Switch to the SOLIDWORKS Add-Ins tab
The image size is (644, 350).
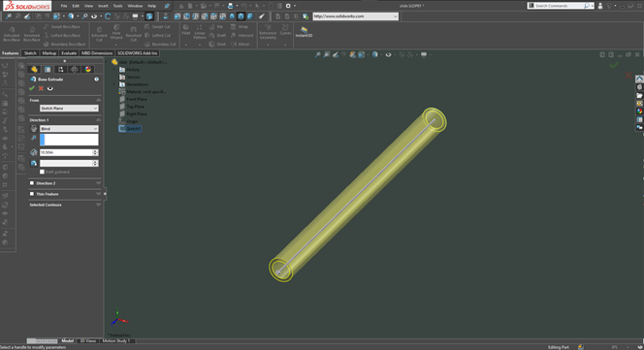point(137,53)
